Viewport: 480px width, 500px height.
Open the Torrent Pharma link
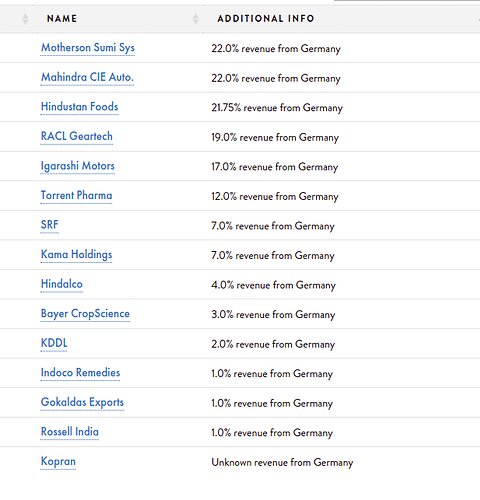(x=76, y=196)
